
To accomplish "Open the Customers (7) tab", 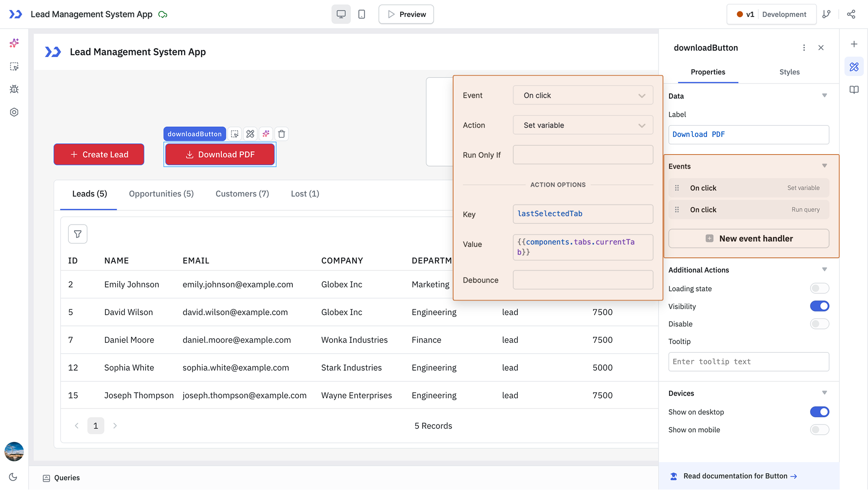I will coord(242,194).
